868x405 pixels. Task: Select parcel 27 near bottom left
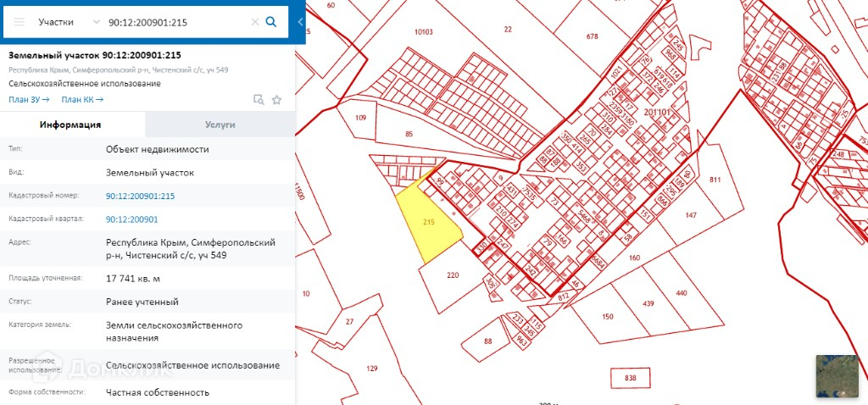tap(349, 321)
